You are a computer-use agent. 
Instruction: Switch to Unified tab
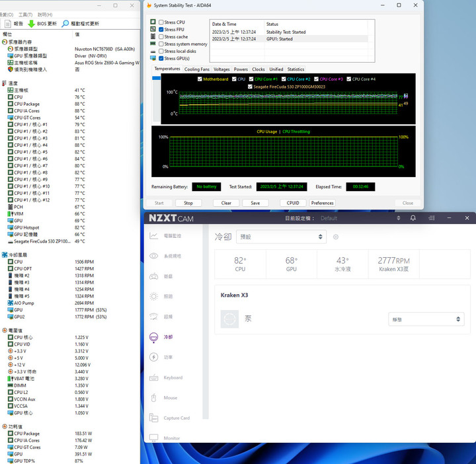(276, 69)
